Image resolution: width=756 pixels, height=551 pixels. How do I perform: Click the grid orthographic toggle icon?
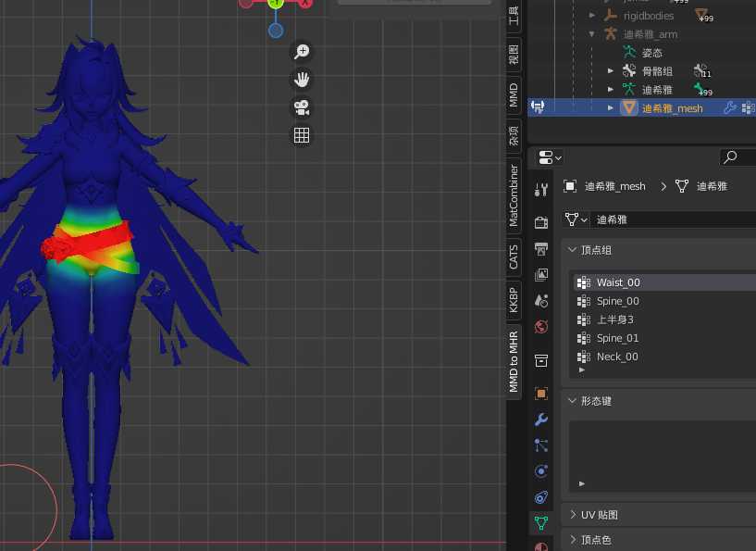pyautogui.click(x=301, y=135)
